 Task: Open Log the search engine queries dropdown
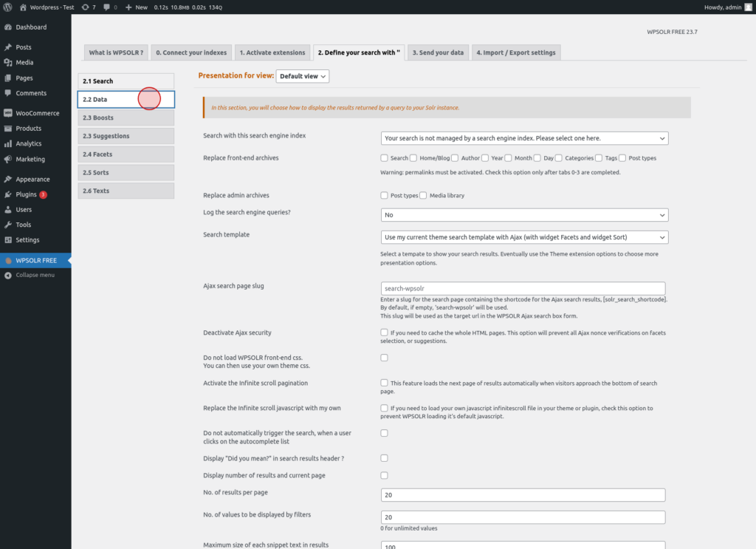(525, 215)
